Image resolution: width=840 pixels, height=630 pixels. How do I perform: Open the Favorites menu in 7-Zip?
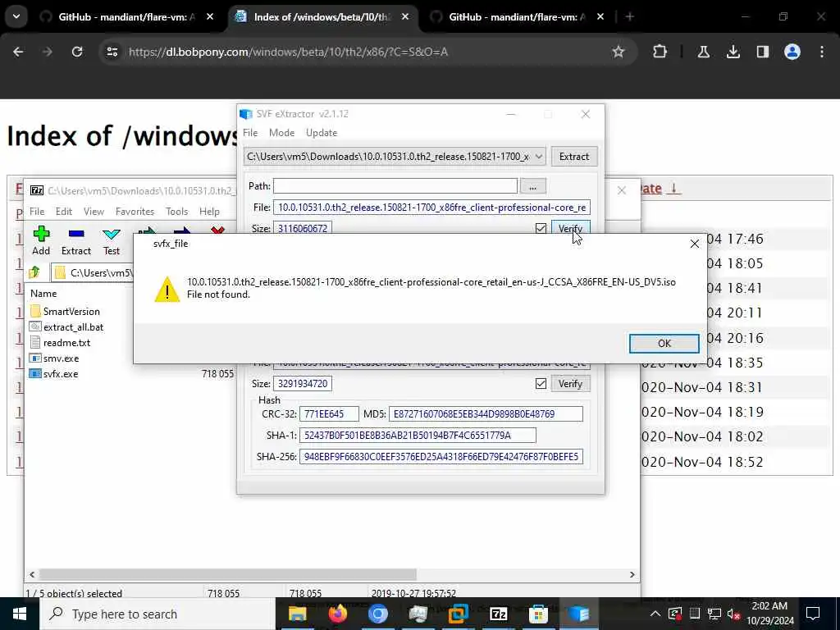tap(135, 212)
